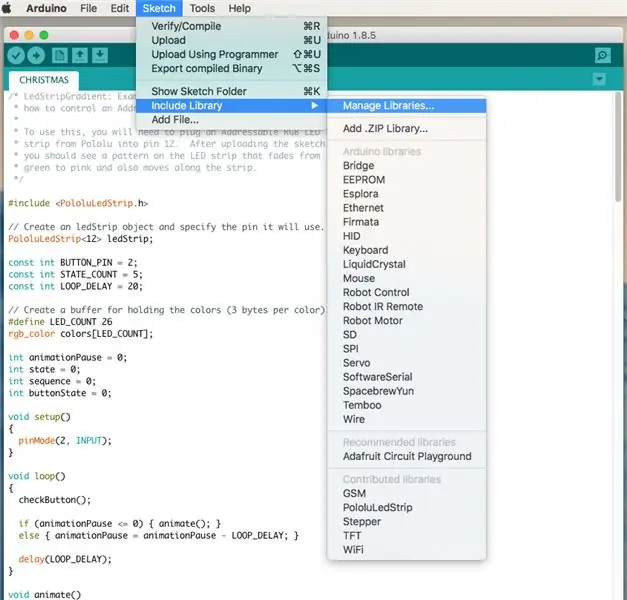Image resolution: width=627 pixels, height=600 pixels.
Task: Select Export compiled Binary
Action: (232, 68)
